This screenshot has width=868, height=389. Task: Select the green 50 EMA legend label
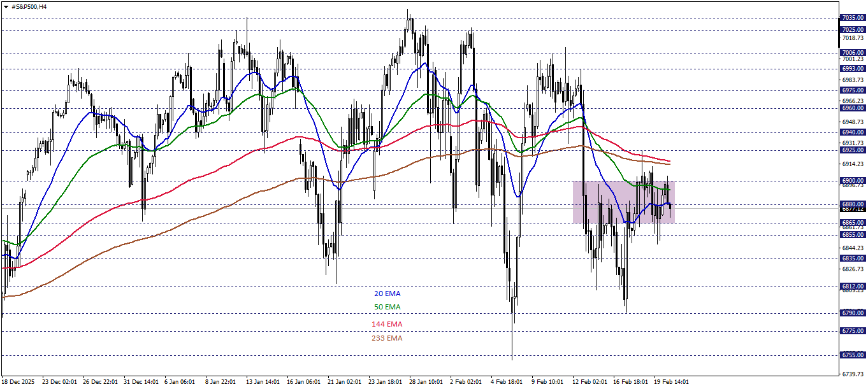point(386,306)
